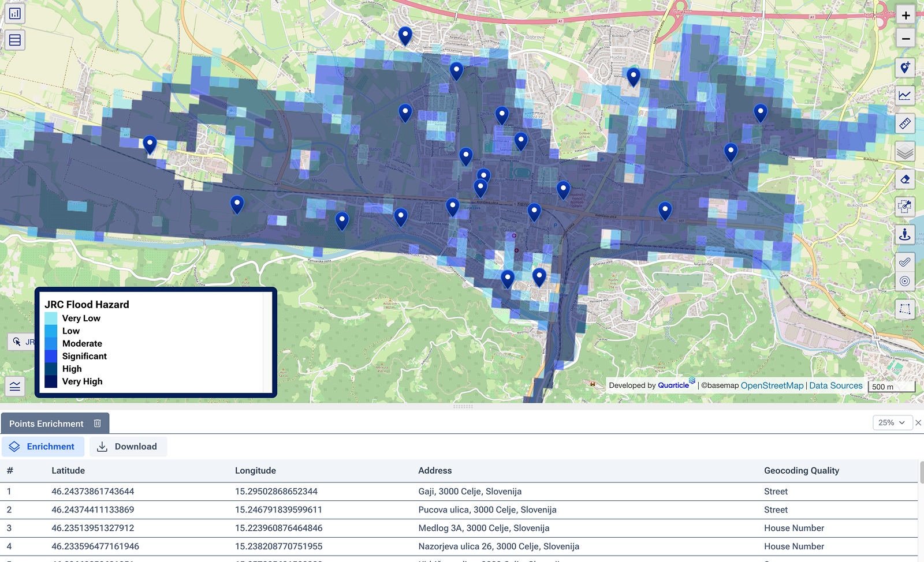Select the eraser tool

tap(904, 179)
